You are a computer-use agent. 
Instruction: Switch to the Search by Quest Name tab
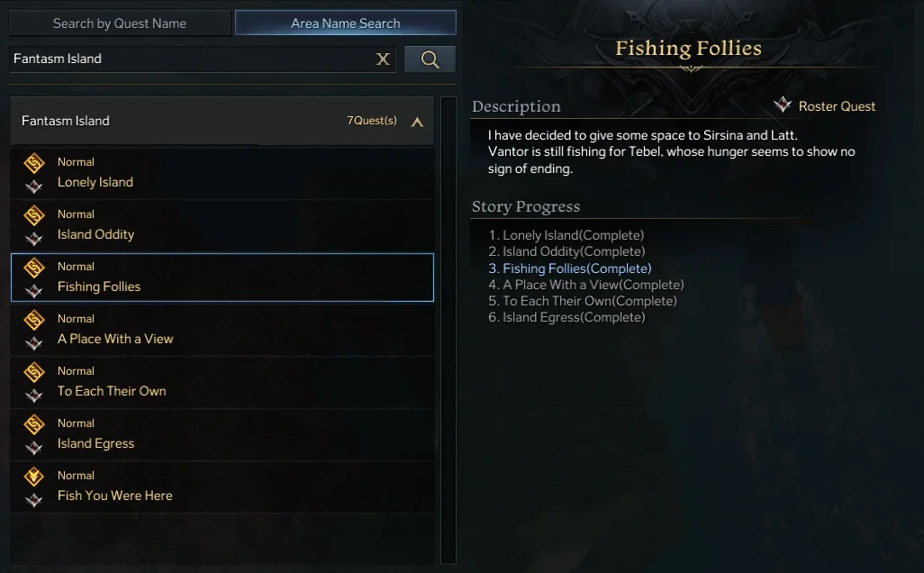(x=120, y=23)
